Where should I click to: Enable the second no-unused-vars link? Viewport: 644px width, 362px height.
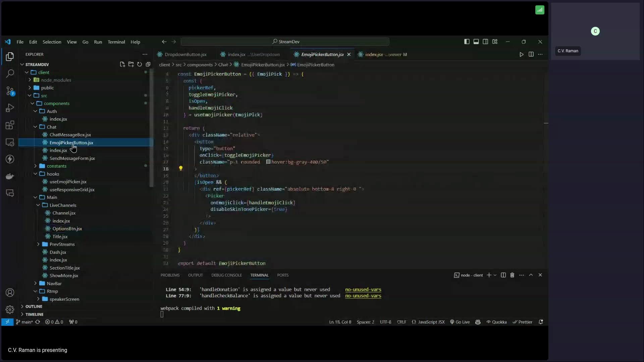click(x=363, y=296)
